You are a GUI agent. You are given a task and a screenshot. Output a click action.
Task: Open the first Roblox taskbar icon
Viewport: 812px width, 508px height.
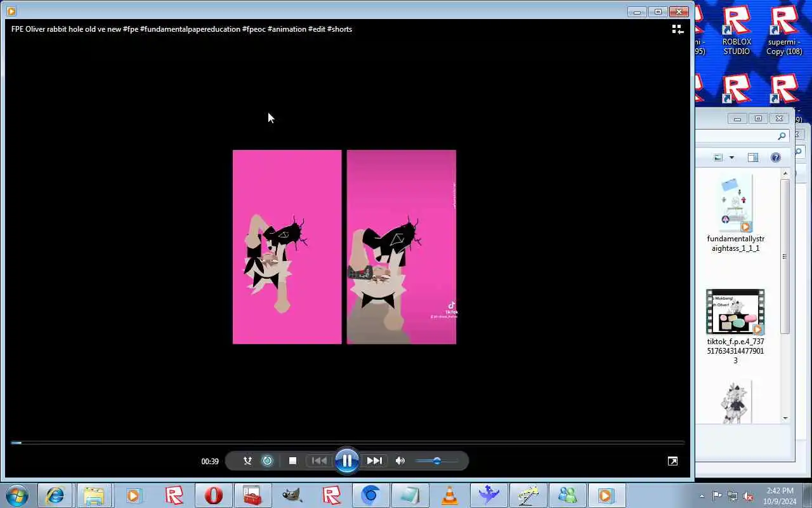click(174, 495)
